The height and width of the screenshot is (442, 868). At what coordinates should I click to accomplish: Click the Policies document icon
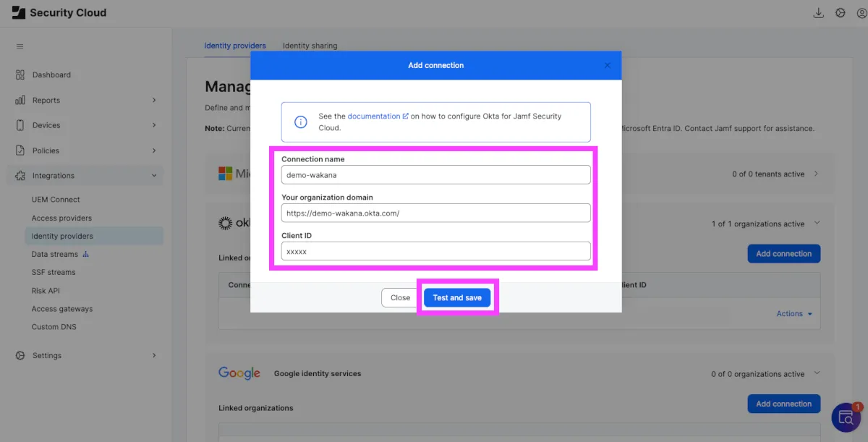[x=20, y=150]
